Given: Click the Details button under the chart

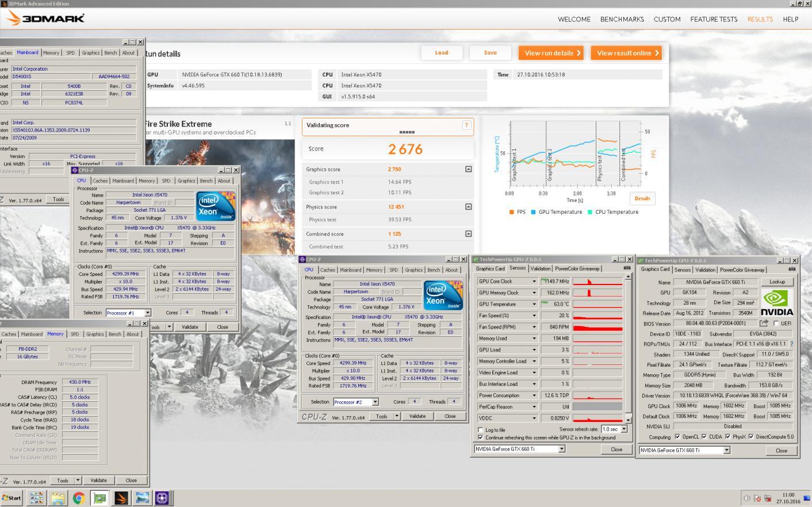Looking at the screenshot, I should (x=642, y=198).
